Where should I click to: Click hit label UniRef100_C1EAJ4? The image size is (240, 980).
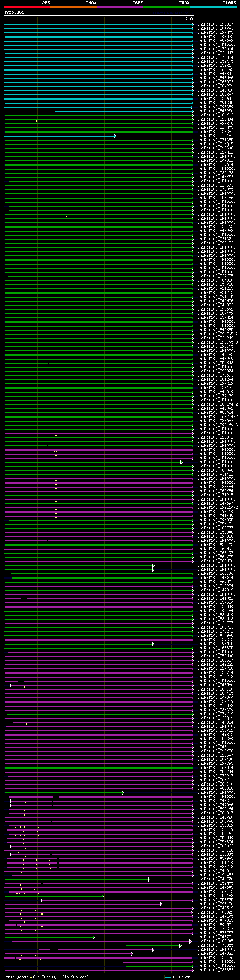[x=215, y=119]
